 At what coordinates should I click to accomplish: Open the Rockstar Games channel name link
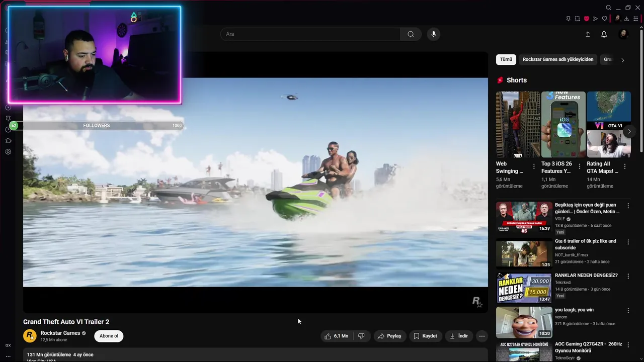(x=60, y=333)
